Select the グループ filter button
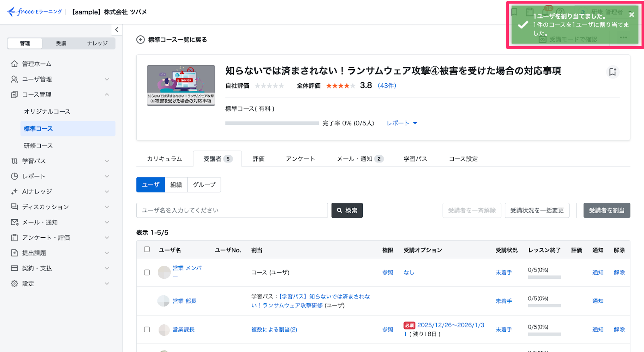 point(204,185)
